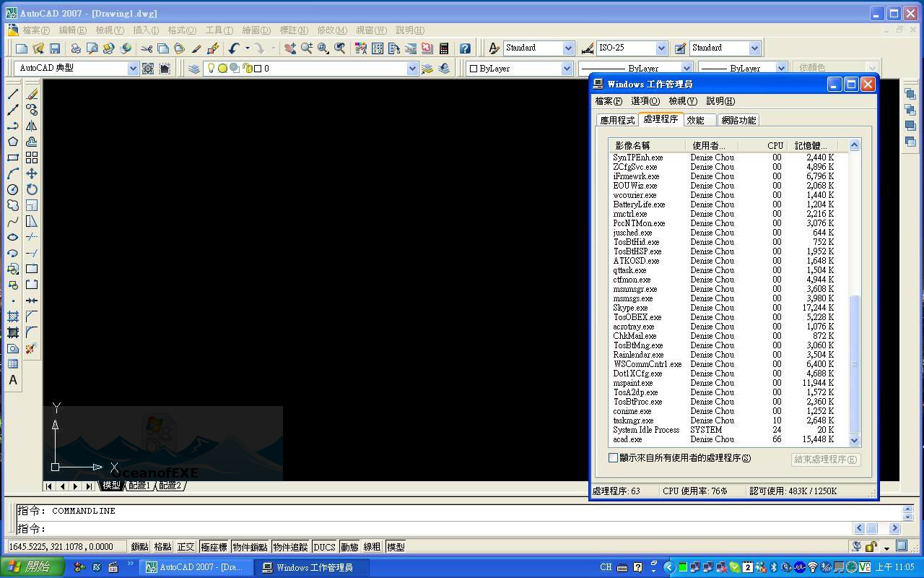This screenshot has height=578, width=924.
Task: Select the Multiline Text tool (A)
Action: coord(13,380)
